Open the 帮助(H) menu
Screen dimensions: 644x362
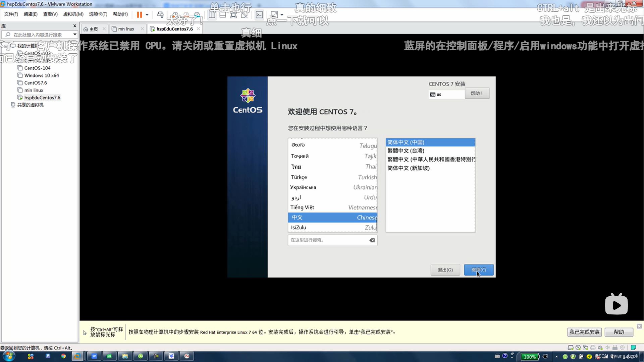coord(120,14)
